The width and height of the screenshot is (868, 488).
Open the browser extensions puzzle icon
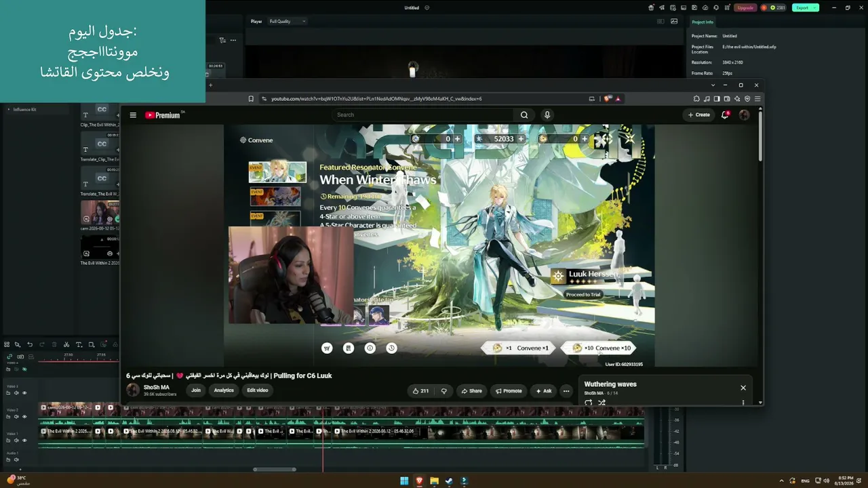point(696,99)
